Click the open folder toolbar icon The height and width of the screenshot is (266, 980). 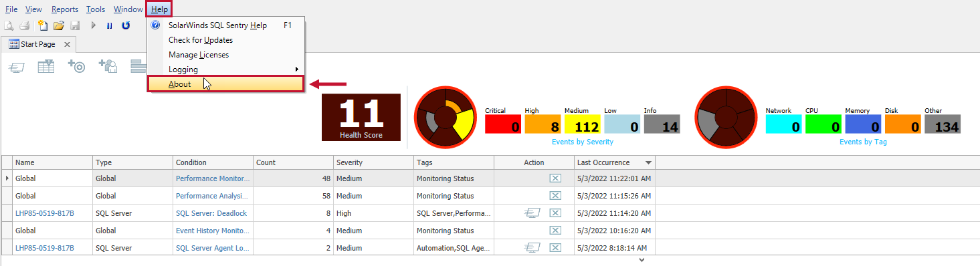(x=59, y=25)
